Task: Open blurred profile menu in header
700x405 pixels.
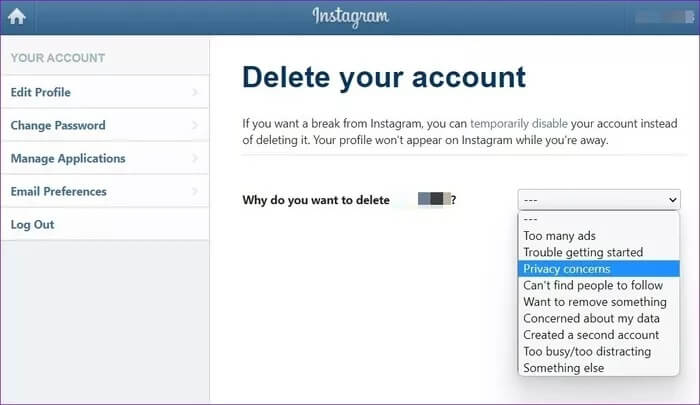Action: point(665,17)
